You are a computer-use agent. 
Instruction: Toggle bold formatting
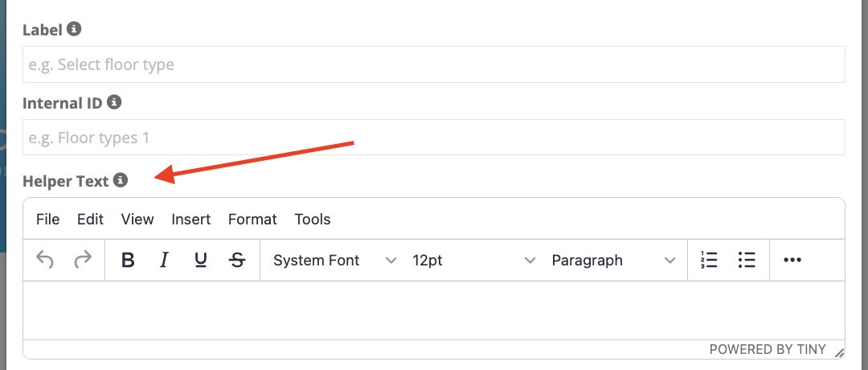click(127, 261)
